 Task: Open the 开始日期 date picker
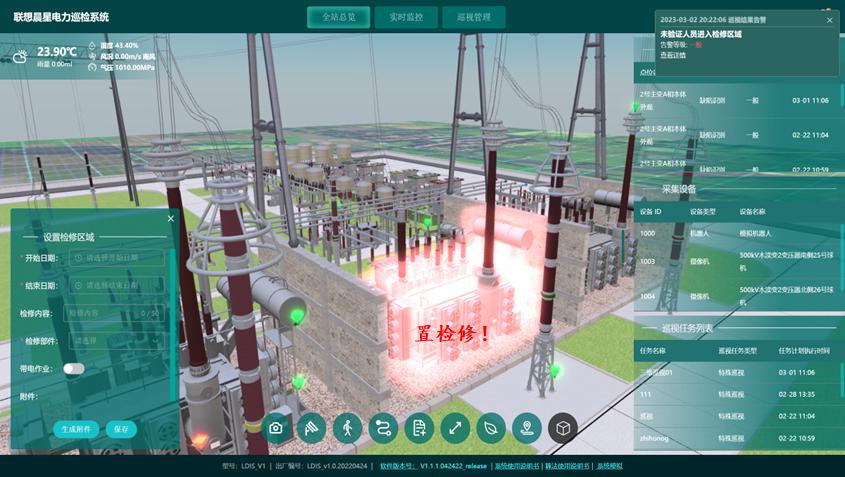(x=116, y=258)
